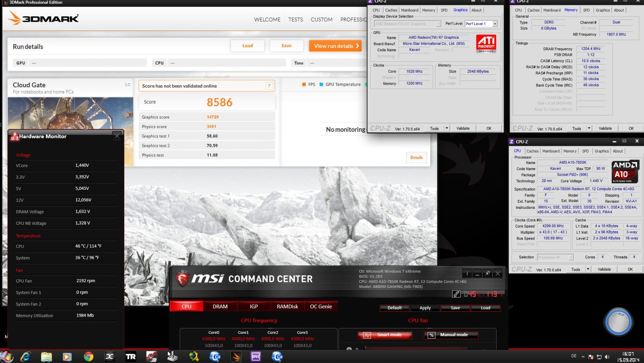Open OC Genie tab in MSI Command Center

click(x=321, y=306)
